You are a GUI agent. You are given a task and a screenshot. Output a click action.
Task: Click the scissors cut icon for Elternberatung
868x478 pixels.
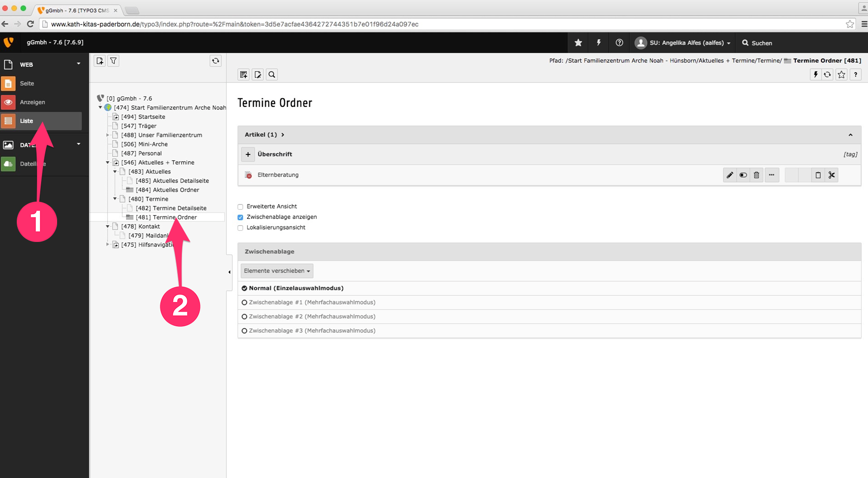831,175
